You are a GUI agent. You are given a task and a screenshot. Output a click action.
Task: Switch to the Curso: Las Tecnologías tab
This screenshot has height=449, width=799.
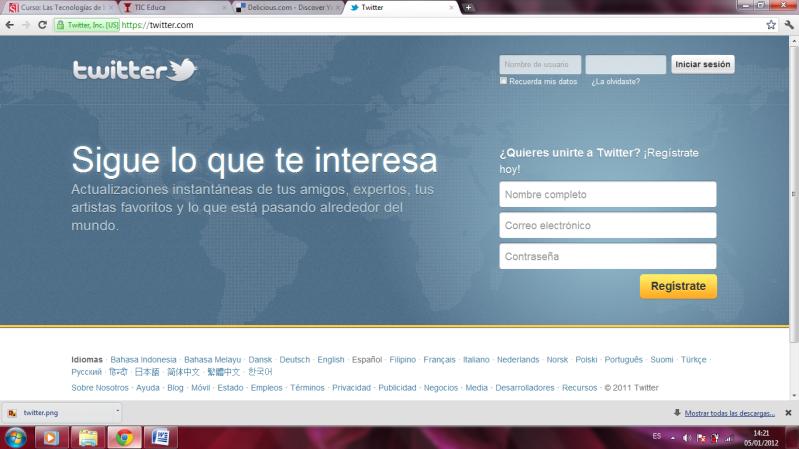[x=59, y=8]
